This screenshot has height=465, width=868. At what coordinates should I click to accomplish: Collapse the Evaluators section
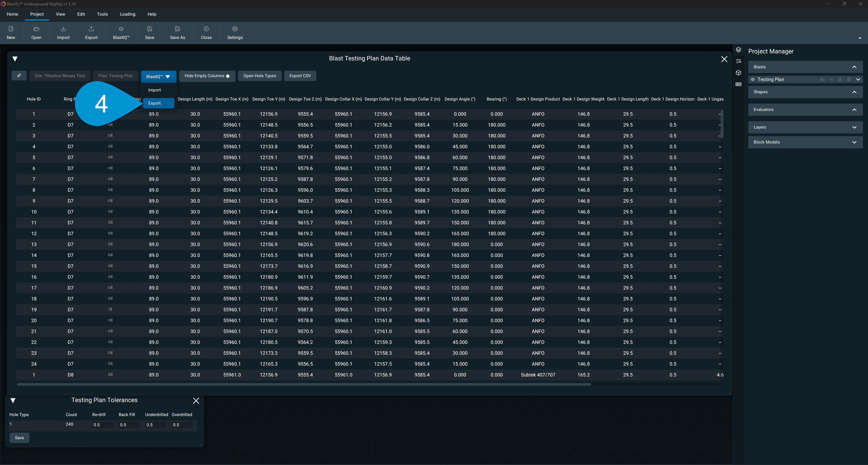pos(854,109)
